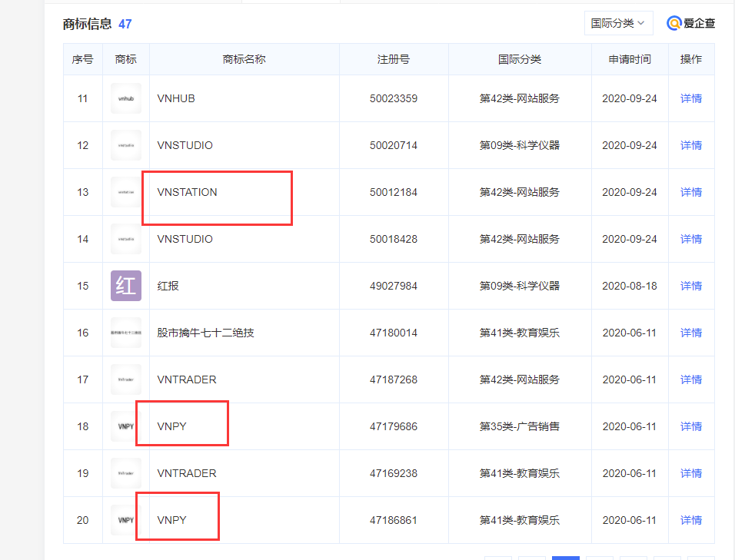The image size is (735, 560).
Task: Click the purple 红 trademark icon
Action: 125,286
